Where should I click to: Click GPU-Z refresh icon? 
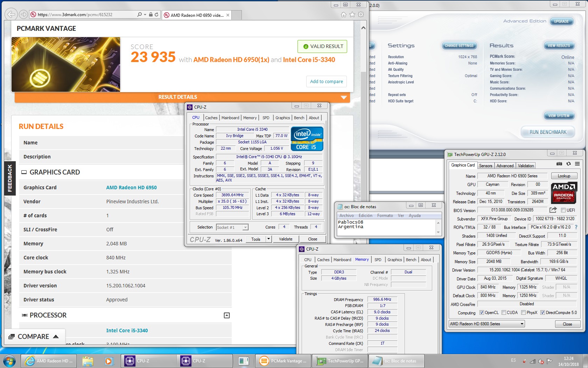[568, 164]
